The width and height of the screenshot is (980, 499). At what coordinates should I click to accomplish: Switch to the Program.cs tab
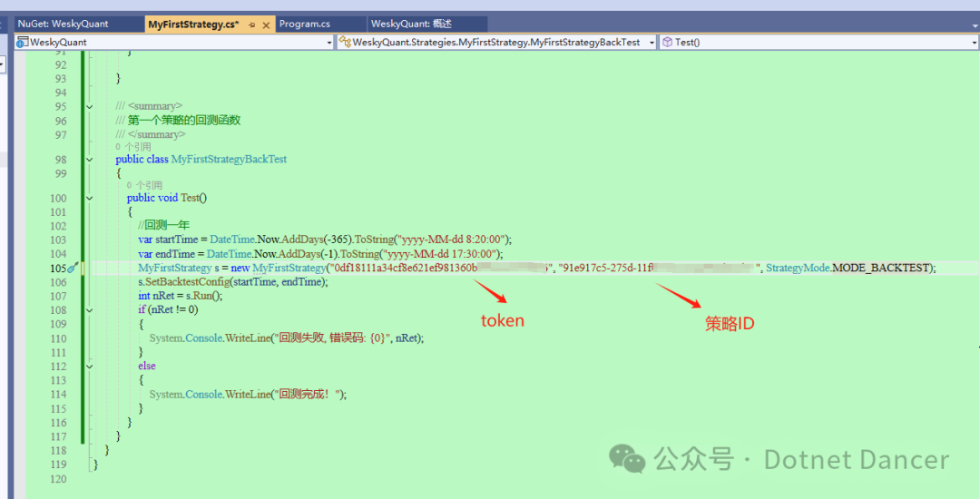click(304, 24)
